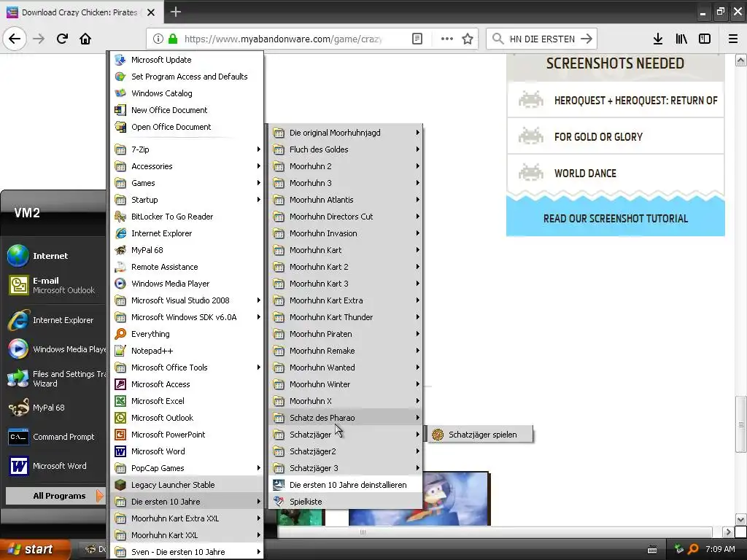
Task: Open Moorhuhn Winter folder
Action: coord(345,384)
